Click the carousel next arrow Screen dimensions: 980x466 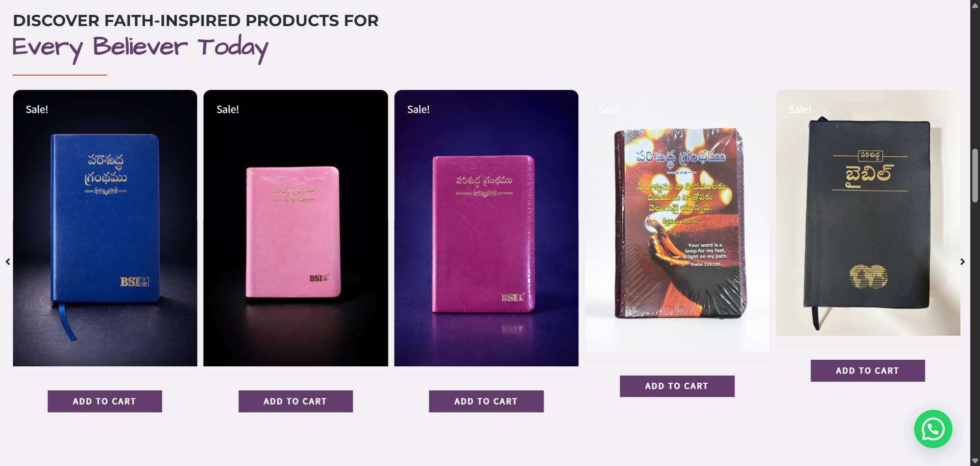tap(962, 262)
